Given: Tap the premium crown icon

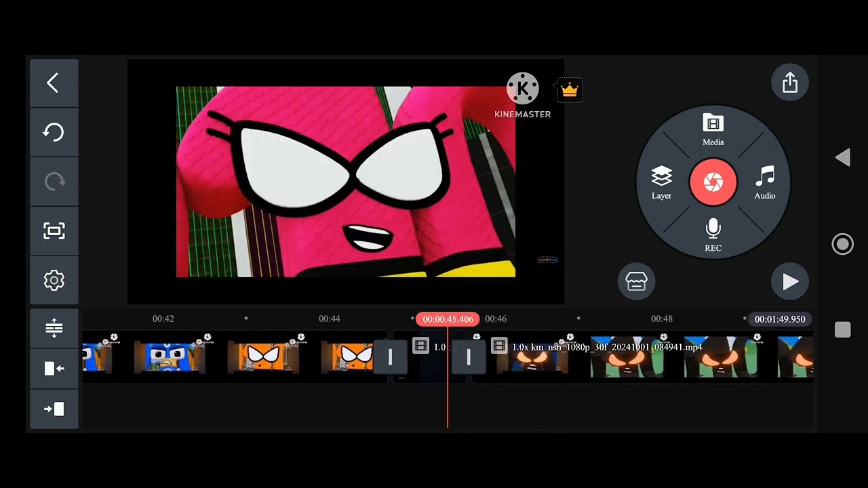Looking at the screenshot, I should 570,89.
